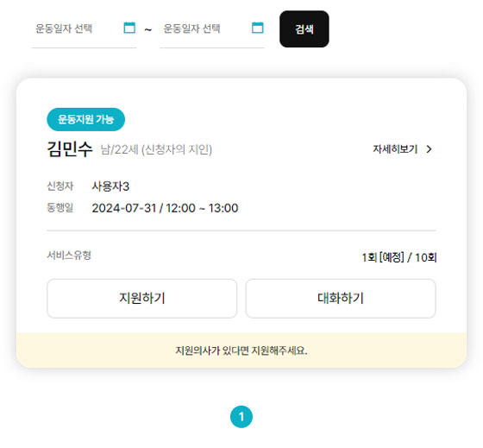This screenshot has height=448, width=483.
Task: Click the 신청자 label
Action: (60, 186)
